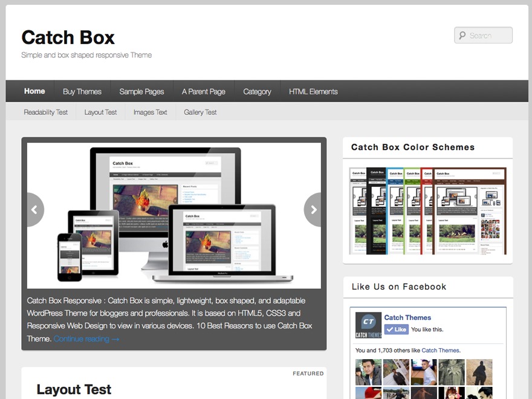532x399 pixels.
Task: Open the Sample Pages menu
Action: pos(141,91)
